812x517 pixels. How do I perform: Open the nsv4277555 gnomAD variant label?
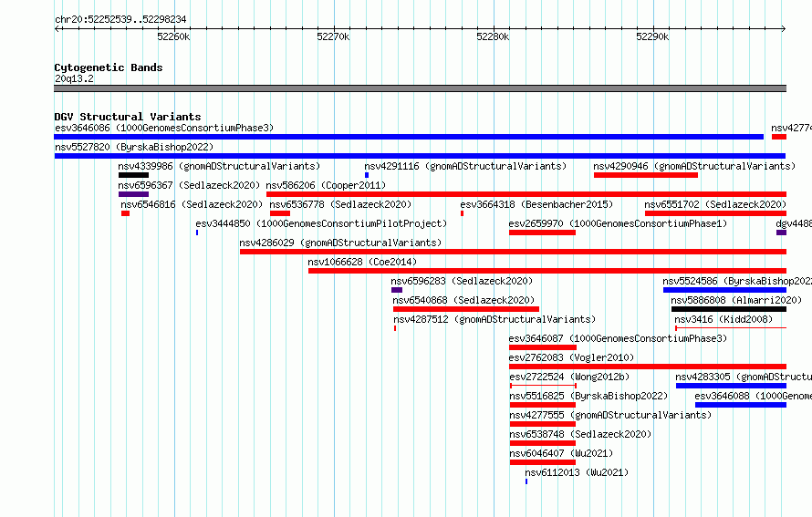[610, 415]
